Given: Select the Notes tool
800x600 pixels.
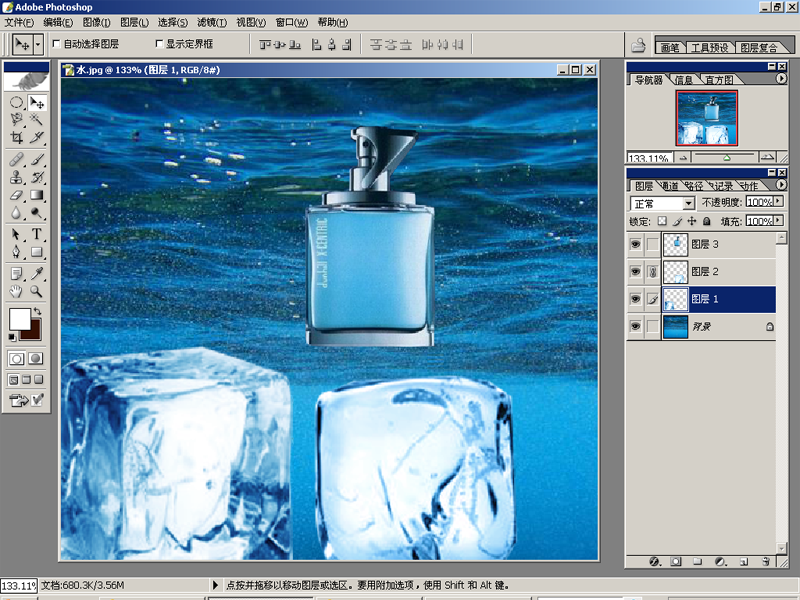Looking at the screenshot, I should [x=17, y=274].
